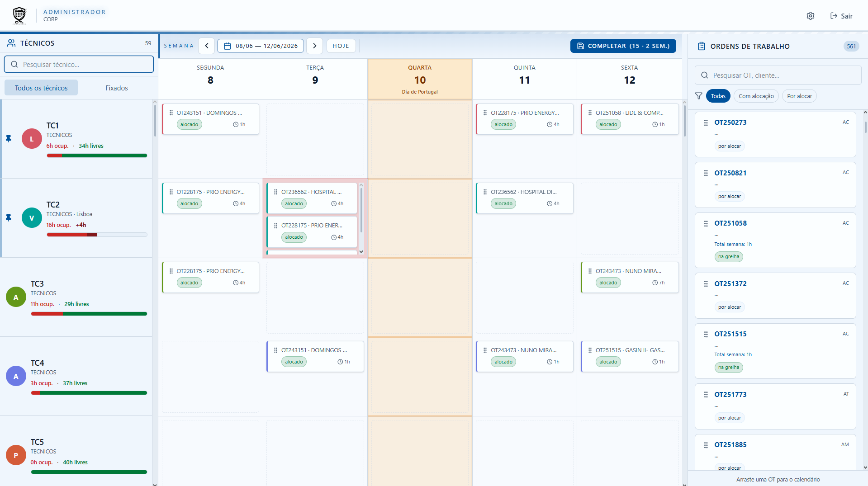Image resolution: width=868 pixels, height=486 pixels.
Task: Open settings gear icon
Action: [810, 16]
